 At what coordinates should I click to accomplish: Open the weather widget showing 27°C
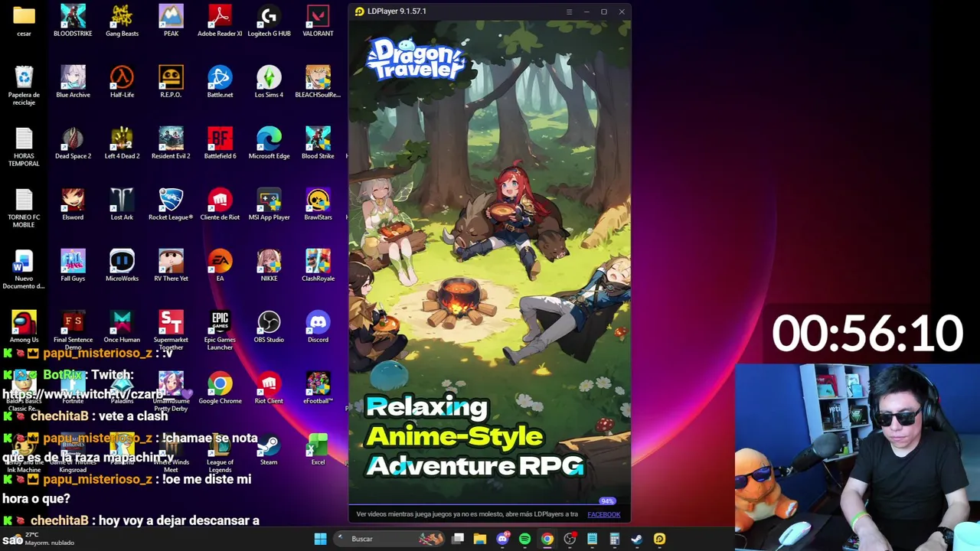pos(38,539)
